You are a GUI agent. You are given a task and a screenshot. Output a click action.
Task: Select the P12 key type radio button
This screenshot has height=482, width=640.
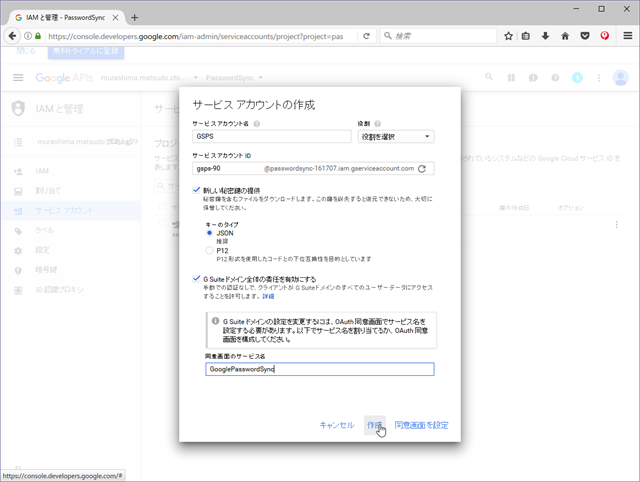[x=209, y=250]
